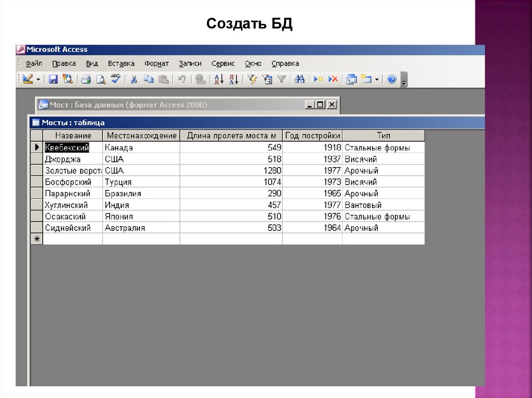Print the table using the printer icon
Viewport: 532px width, 398px height.
[86, 79]
